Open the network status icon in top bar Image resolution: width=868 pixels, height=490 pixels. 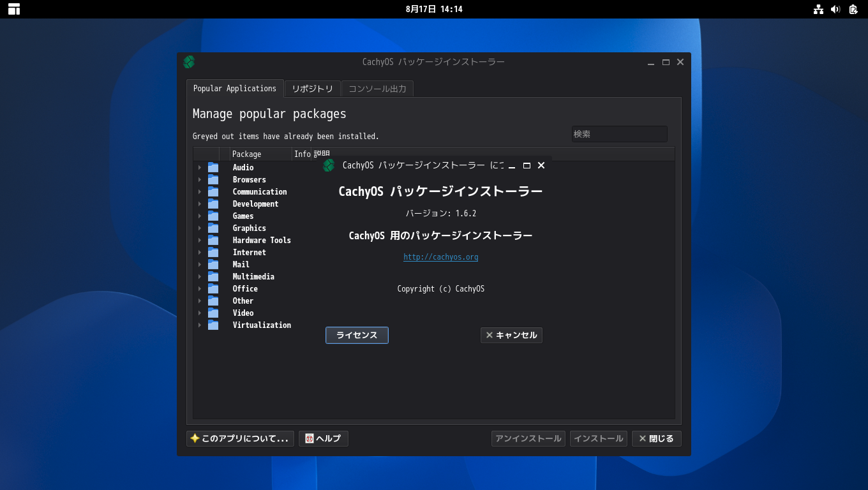[x=818, y=9]
